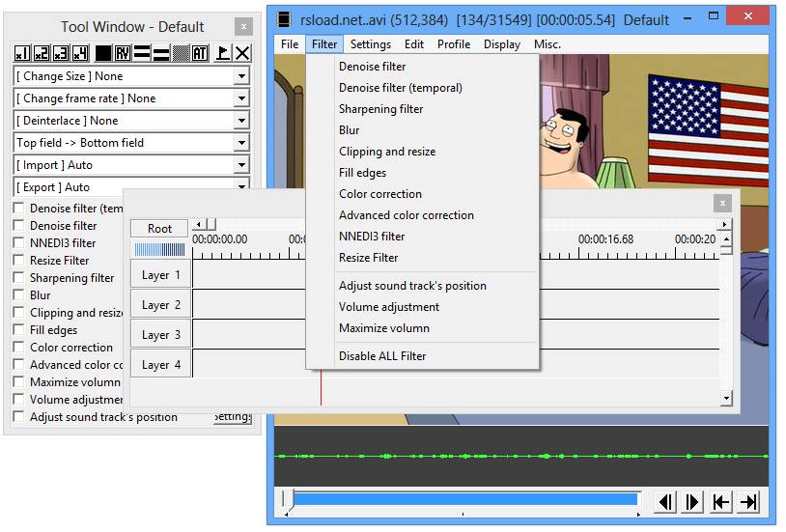This screenshot has width=786, height=532.
Task: Click the Layer 2 button
Action: pos(160,304)
